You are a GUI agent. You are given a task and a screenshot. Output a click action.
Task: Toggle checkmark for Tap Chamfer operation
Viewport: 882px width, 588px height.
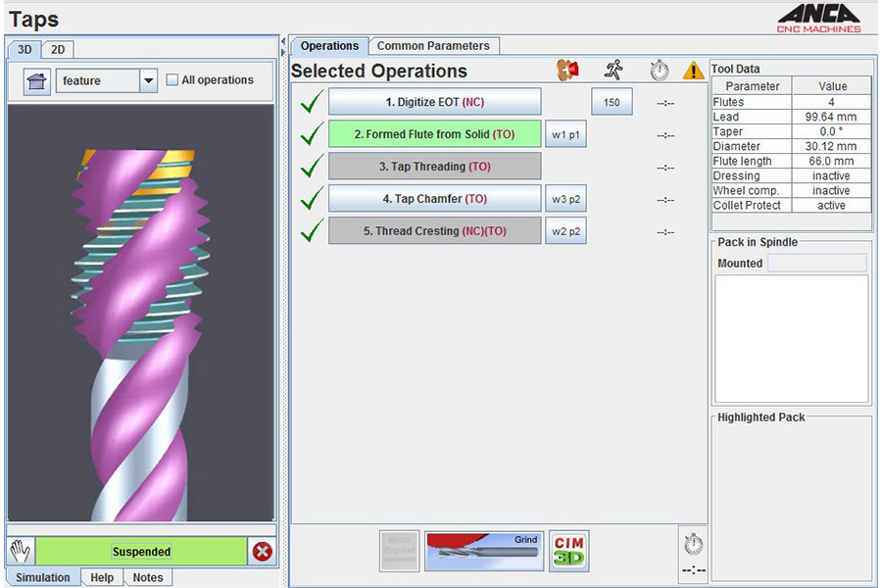312,199
